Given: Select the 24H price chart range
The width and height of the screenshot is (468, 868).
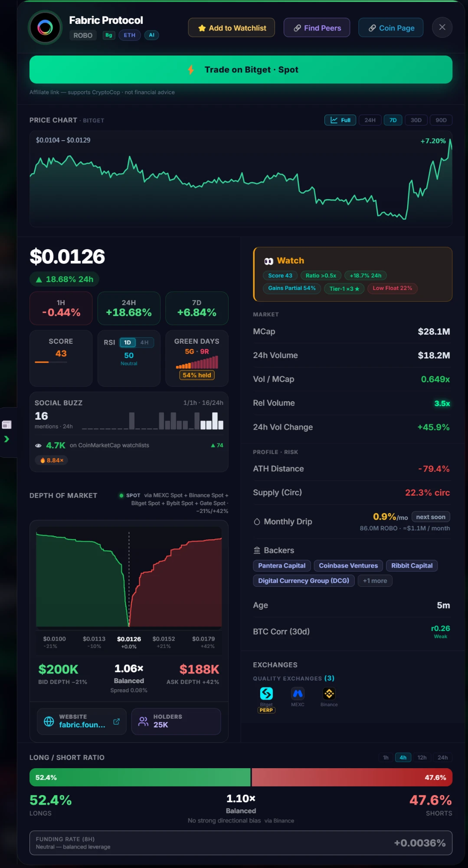Looking at the screenshot, I should pos(370,120).
